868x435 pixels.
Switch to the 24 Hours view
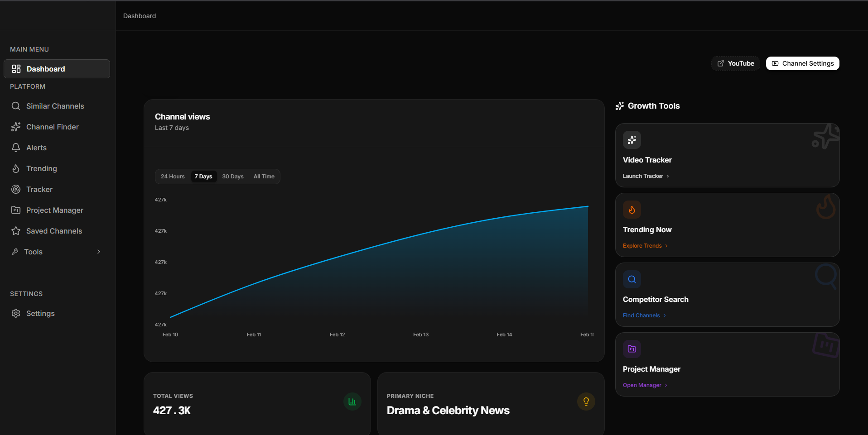173,177
